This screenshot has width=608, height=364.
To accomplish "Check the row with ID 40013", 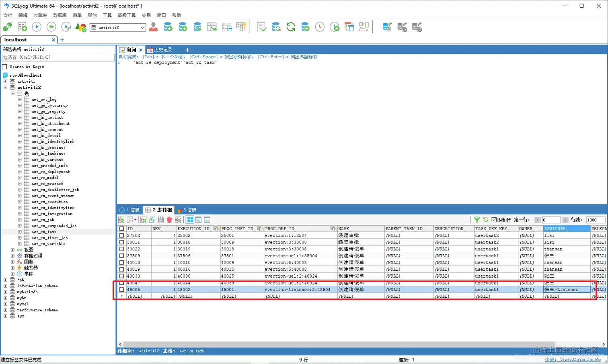I will click(x=121, y=262).
